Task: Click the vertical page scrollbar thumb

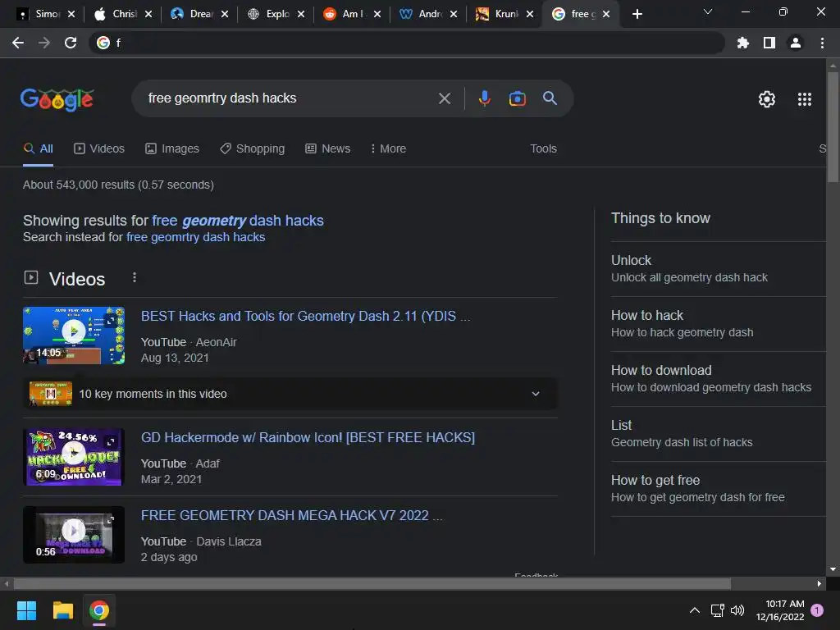Action: (x=833, y=127)
